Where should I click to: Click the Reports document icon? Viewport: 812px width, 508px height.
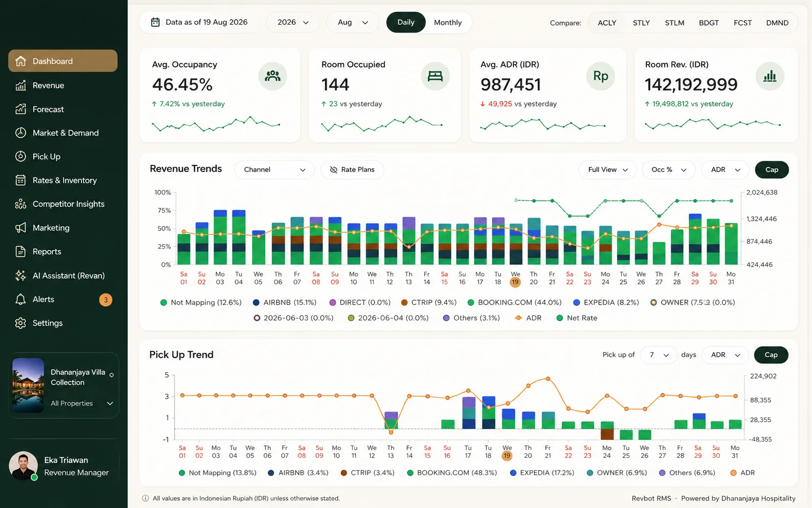pos(20,251)
